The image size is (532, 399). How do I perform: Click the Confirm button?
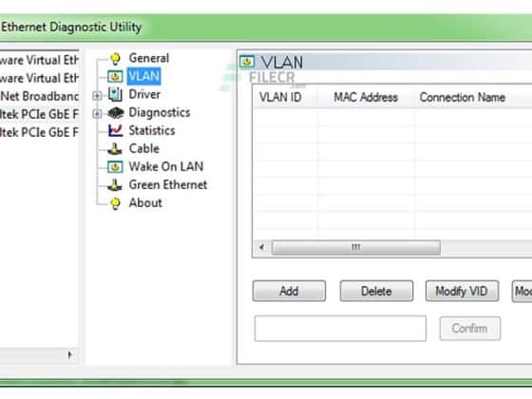coord(470,329)
